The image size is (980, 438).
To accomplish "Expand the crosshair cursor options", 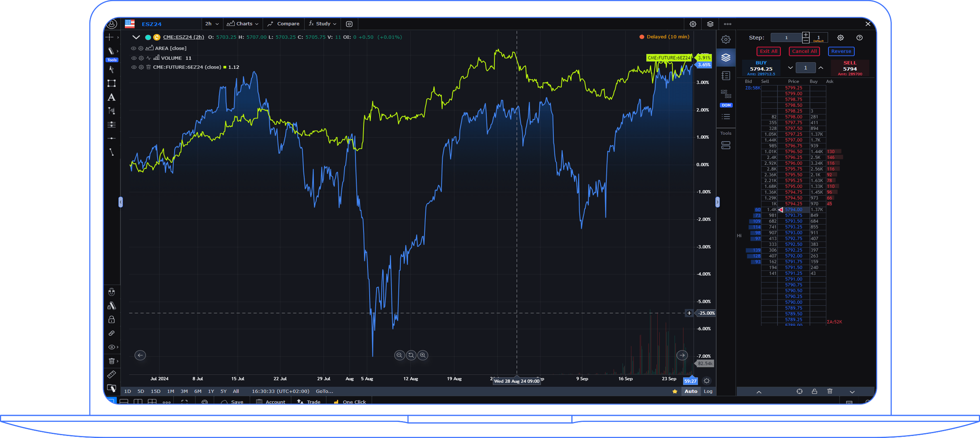I will click(x=118, y=37).
